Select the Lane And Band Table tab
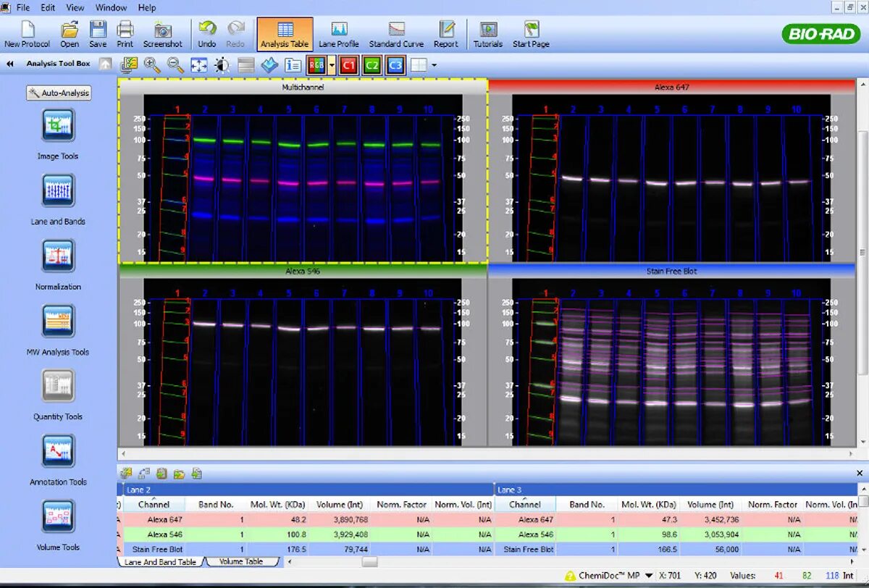 [160, 561]
